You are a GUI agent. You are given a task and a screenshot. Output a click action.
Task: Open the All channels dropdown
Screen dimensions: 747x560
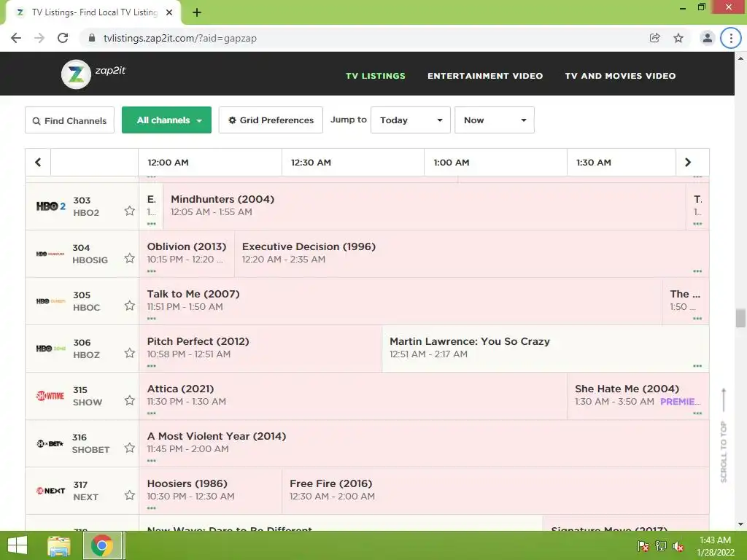pos(166,120)
